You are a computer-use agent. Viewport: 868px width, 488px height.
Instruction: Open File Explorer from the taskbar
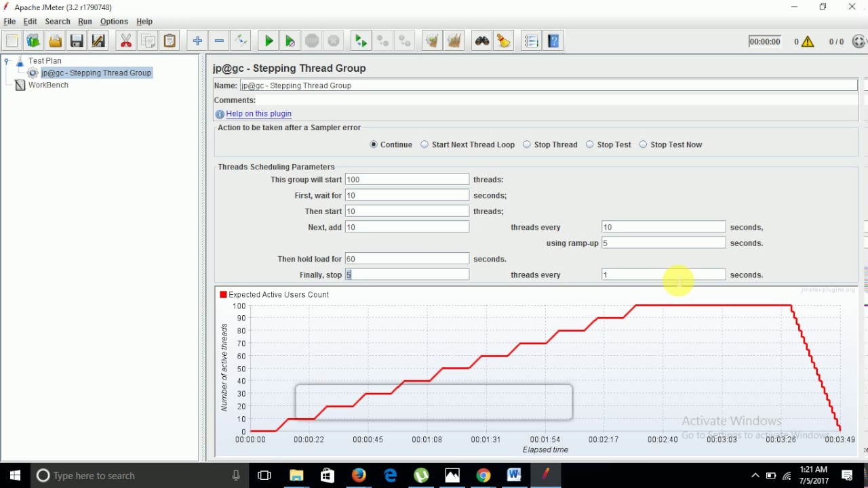pyautogui.click(x=296, y=476)
